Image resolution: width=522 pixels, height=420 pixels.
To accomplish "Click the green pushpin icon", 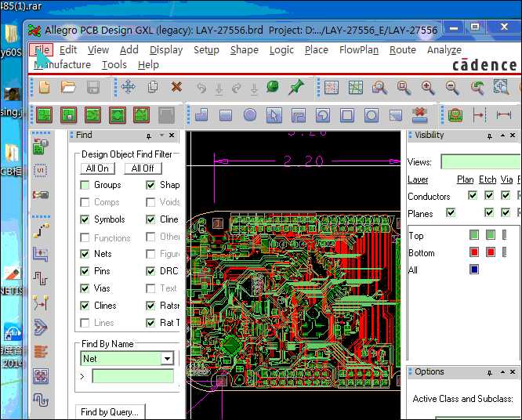I will [x=296, y=87].
